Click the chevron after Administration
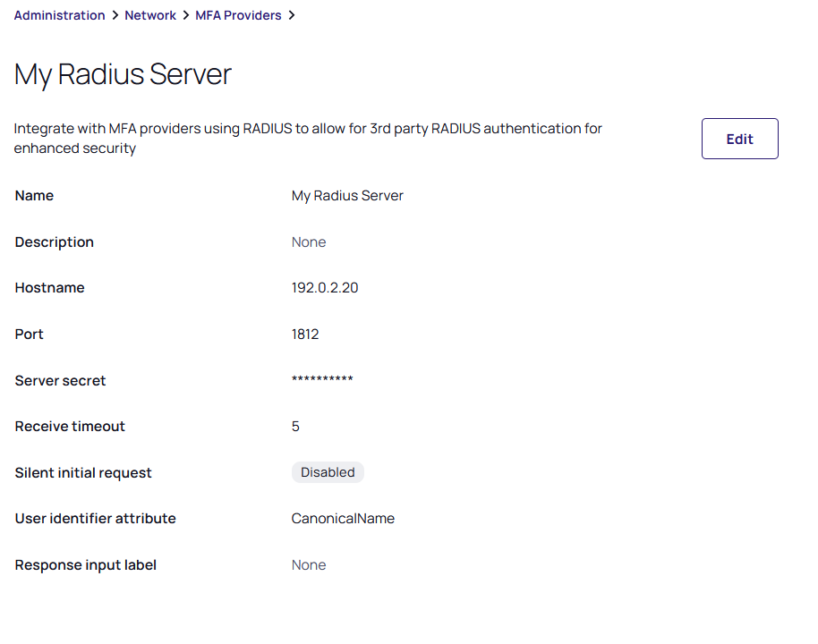Image resolution: width=818 pixels, height=644 pixels. tap(115, 15)
